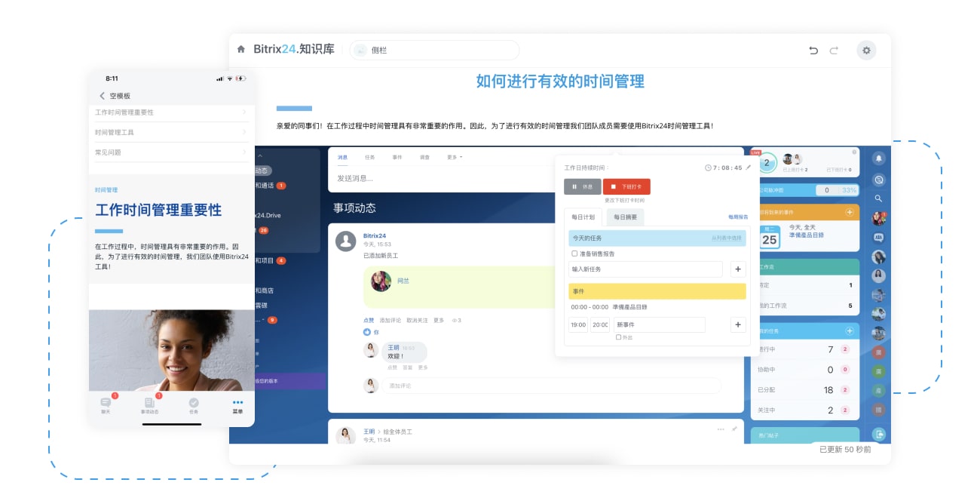Click the blue thumbs-up like icon
Viewport: 980px width, 498px height.
pyautogui.click(x=367, y=331)
